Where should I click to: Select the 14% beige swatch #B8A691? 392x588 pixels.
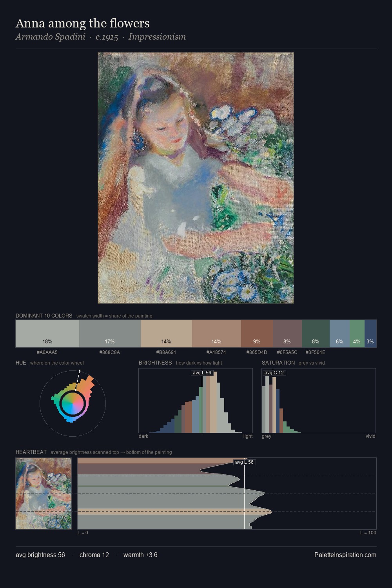[x=166, y=334]
